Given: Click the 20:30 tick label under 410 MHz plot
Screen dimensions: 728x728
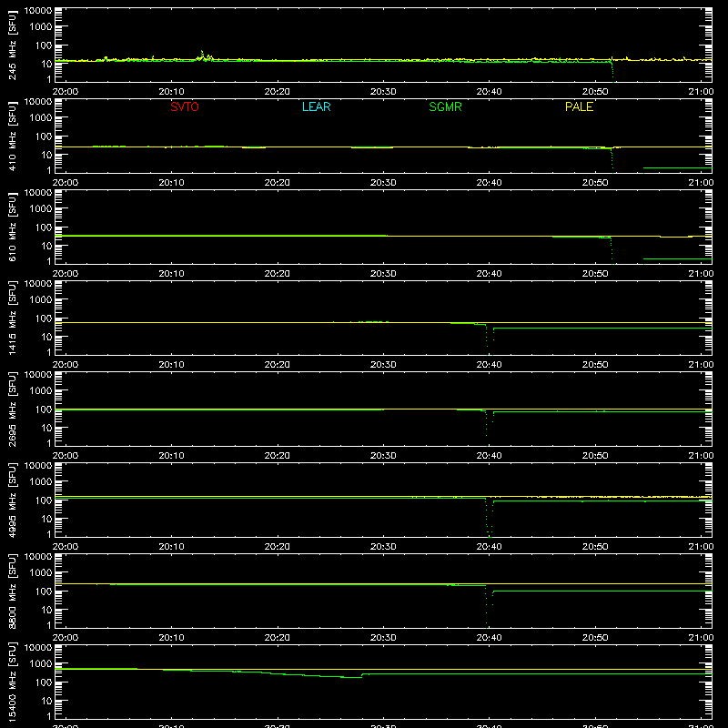Looking at the screenshot, I should [383, 183].
